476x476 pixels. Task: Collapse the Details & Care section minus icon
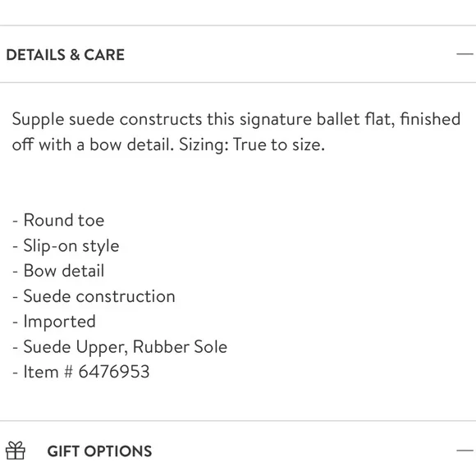pos(465,54)
